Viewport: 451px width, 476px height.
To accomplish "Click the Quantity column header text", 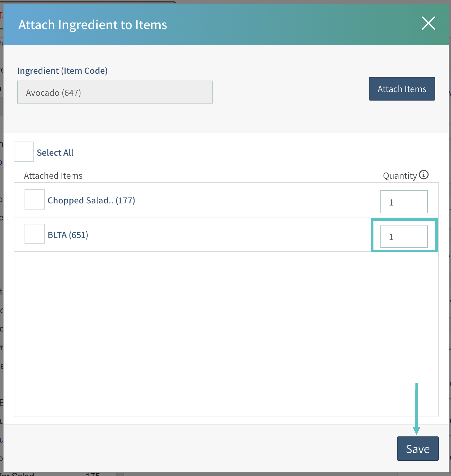I will tap(399, 176).
